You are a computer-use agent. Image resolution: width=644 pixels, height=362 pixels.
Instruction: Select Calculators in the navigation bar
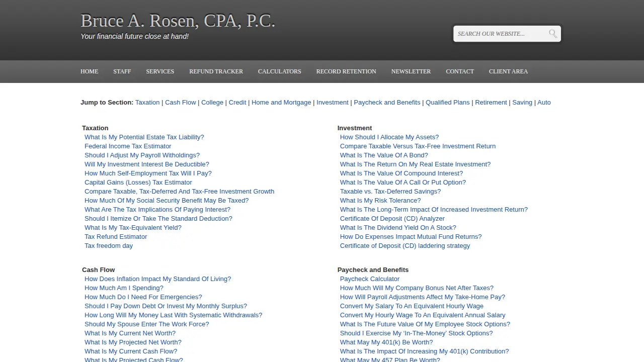[x=280, y=71]
